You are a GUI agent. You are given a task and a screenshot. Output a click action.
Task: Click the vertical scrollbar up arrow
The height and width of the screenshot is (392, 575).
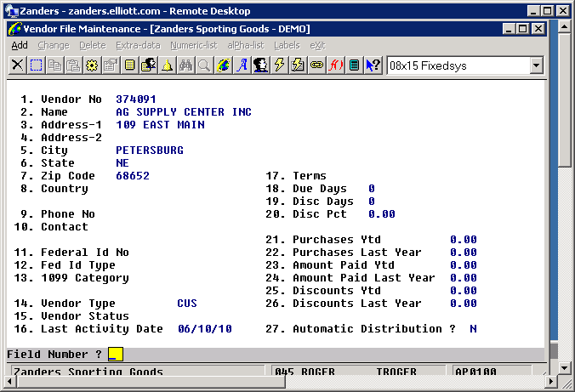[564, 26]
